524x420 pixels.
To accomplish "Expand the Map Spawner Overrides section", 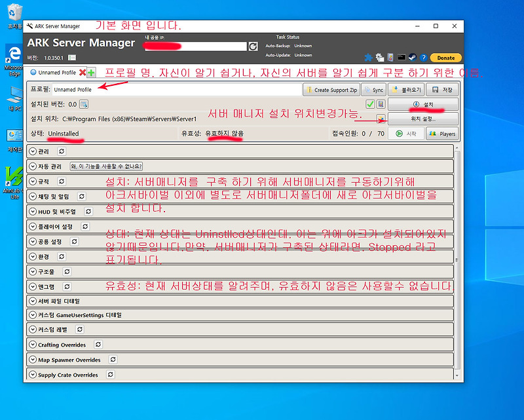I will pos(32,360).
